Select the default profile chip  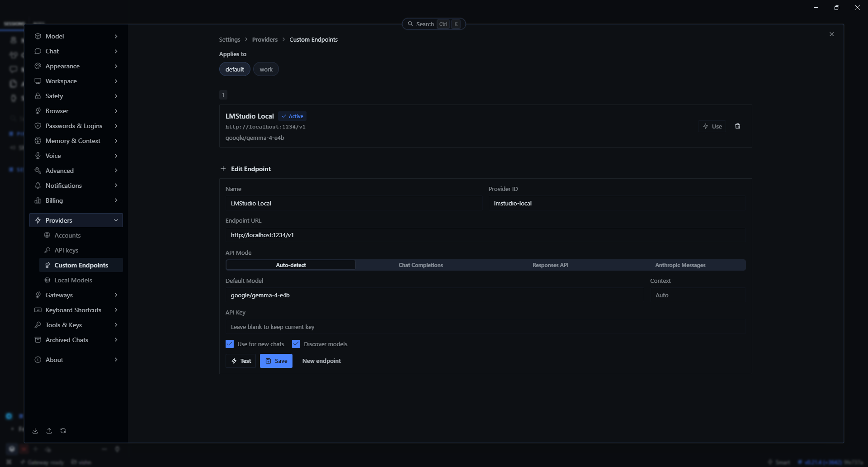click(235, 69)
